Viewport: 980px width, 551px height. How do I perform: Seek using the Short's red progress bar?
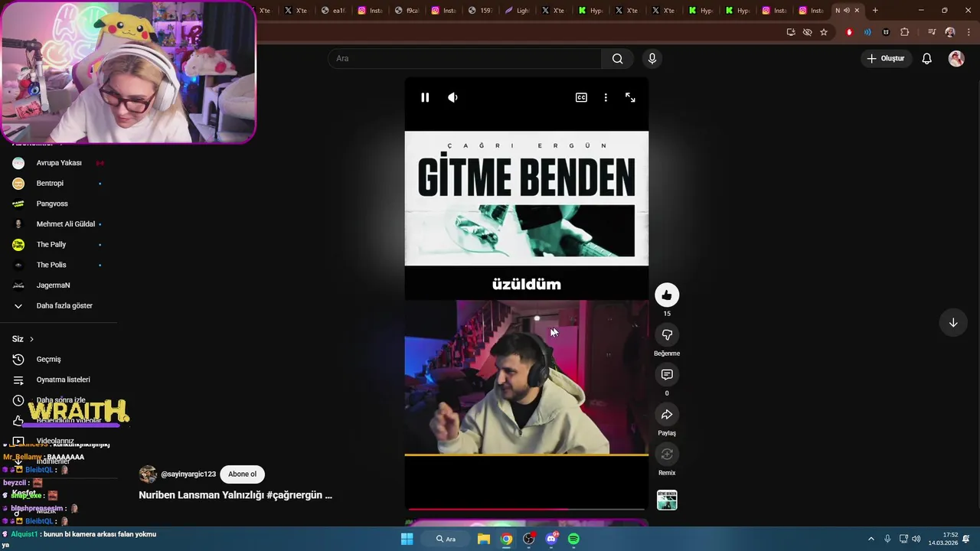point(527,509)
